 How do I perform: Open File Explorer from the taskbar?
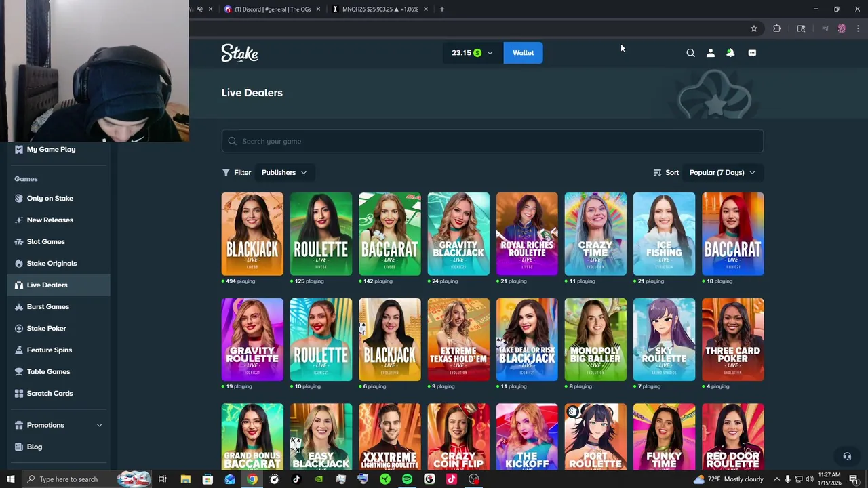point(185,479)
